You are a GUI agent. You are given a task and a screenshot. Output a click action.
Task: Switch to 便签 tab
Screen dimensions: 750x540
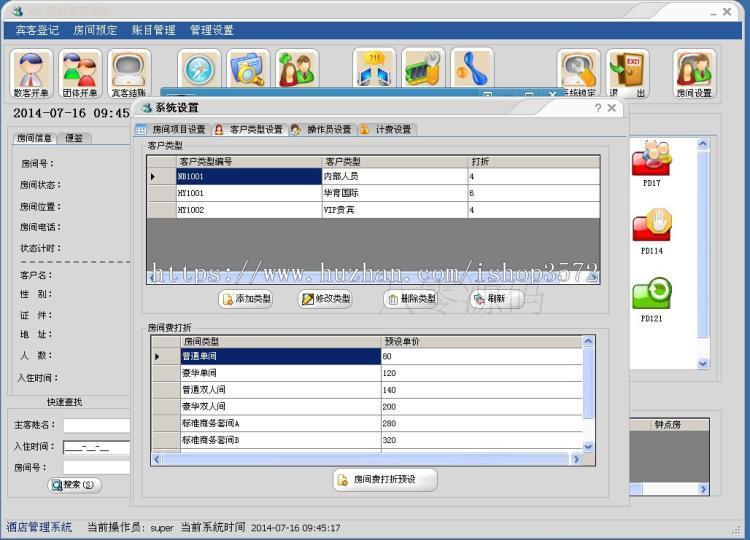click(74, 138)
